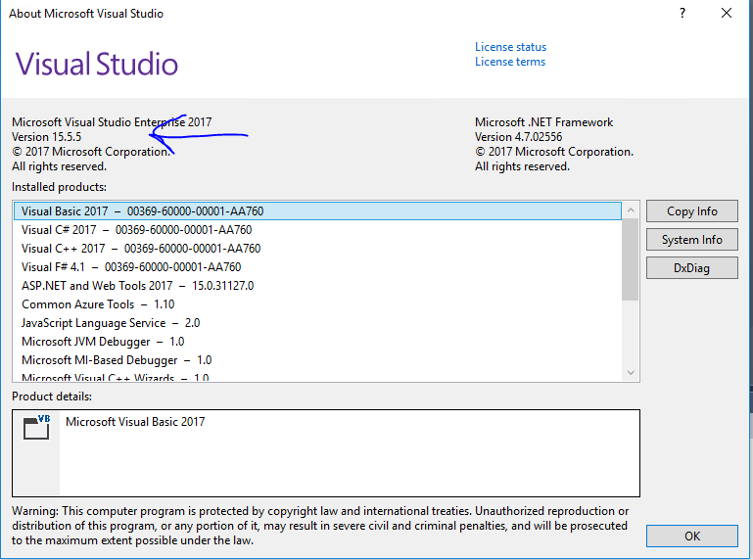This screenshot has height=560, width=753.
Task: Confirm the dialog with OK
Action: point(691,536)
